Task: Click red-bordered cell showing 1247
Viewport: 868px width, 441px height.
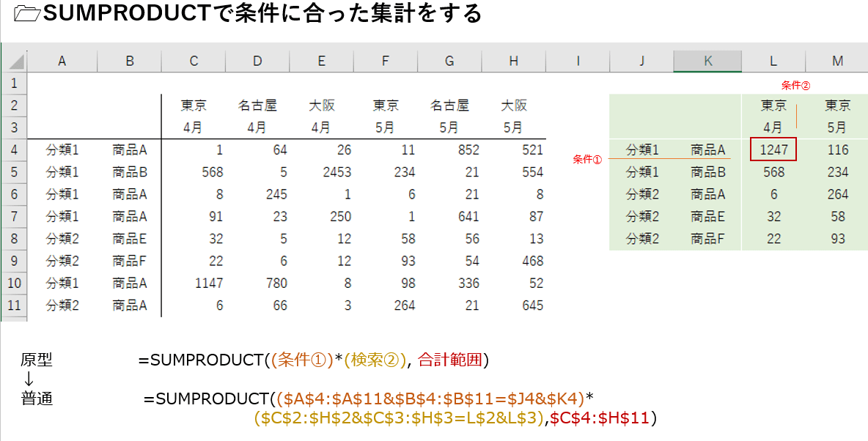Action: 773,150
